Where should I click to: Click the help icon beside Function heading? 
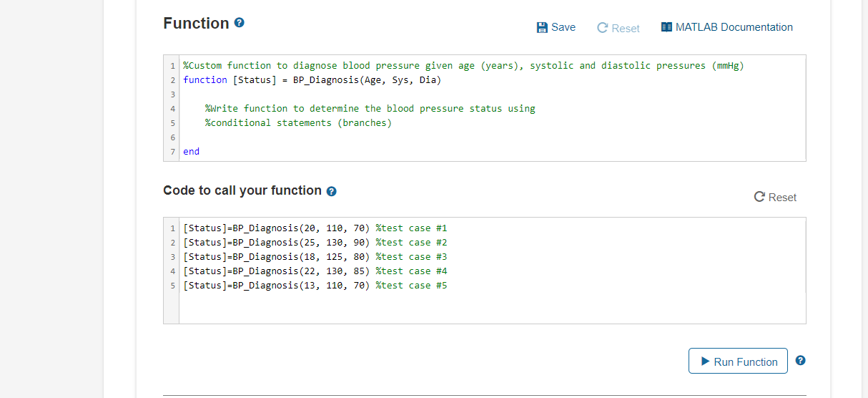click(x=240, y=24)
